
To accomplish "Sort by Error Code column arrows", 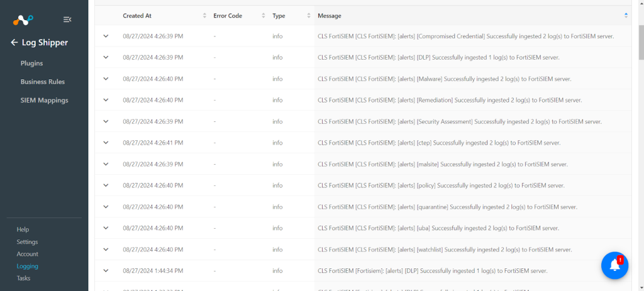I will [264, 16].
